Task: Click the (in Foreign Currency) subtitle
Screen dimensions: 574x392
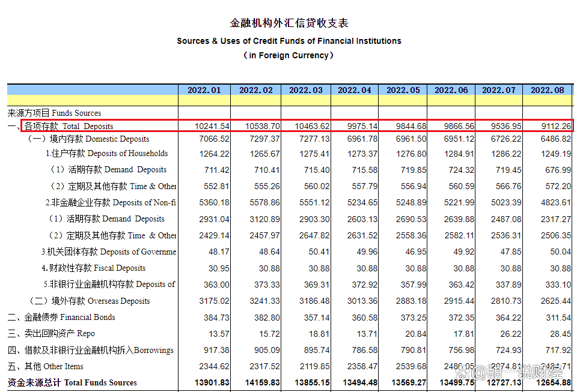Action: tap(289, 55)
